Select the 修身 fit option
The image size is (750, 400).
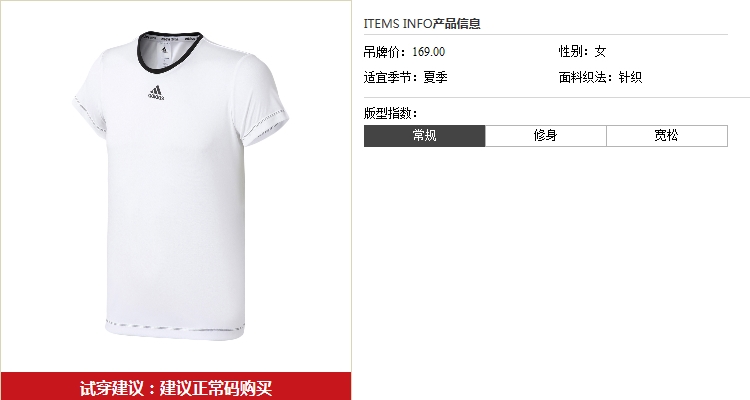tap(546, 136)
